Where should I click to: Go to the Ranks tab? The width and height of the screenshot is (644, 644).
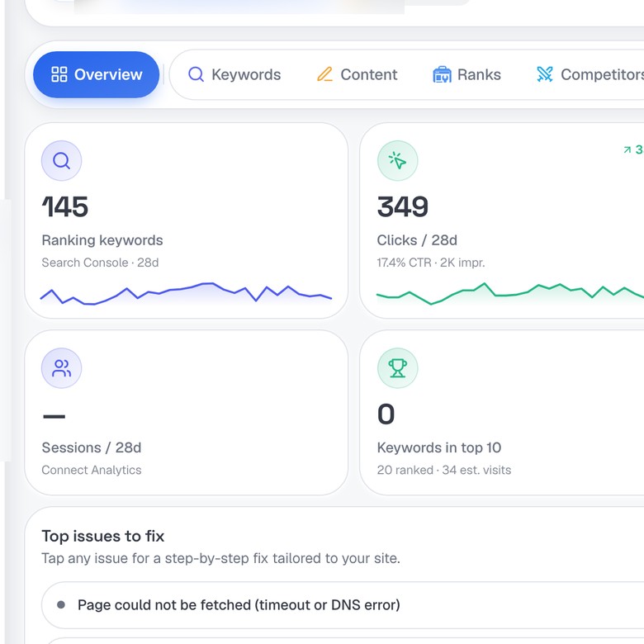tap(467, 74)
